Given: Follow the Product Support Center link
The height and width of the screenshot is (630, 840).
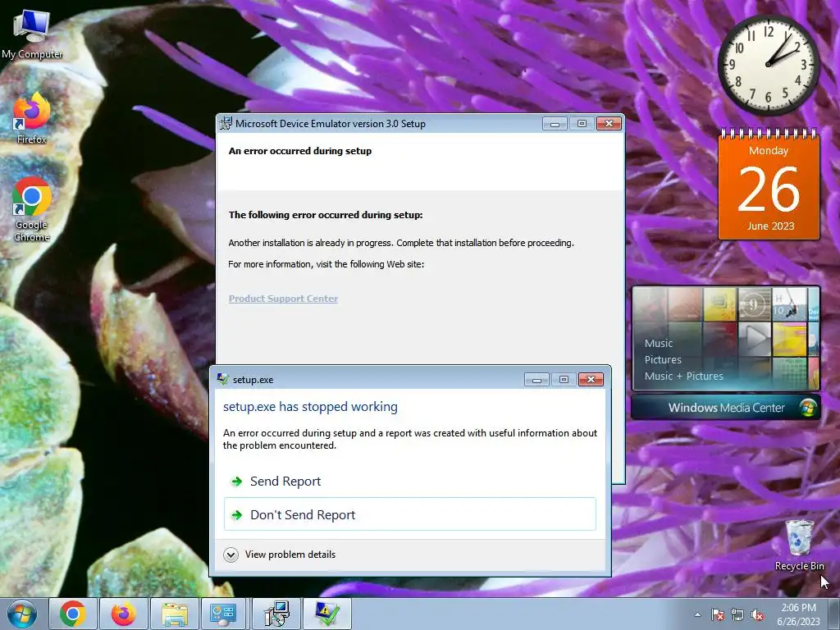Looking at the screenshot, I should pyautogui.click(x=283, y=299).
